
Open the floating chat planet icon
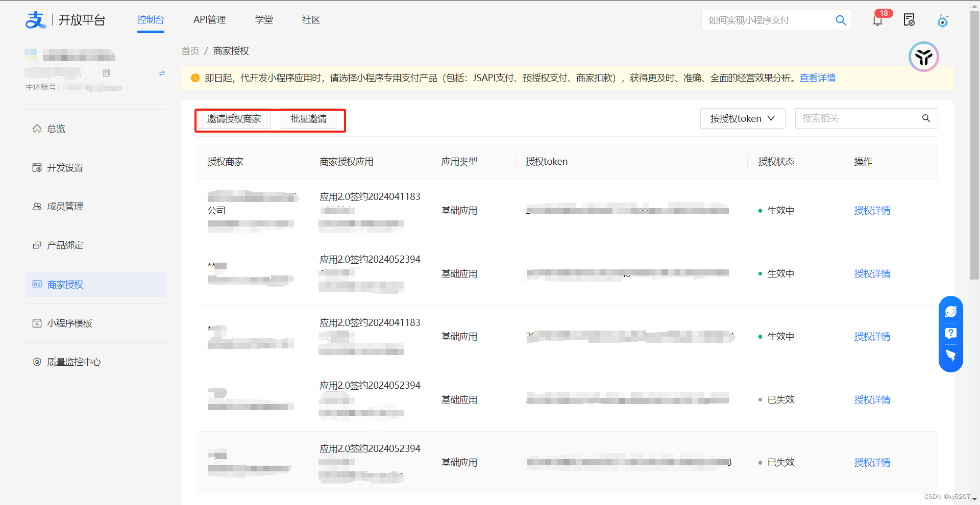[951, 312]
